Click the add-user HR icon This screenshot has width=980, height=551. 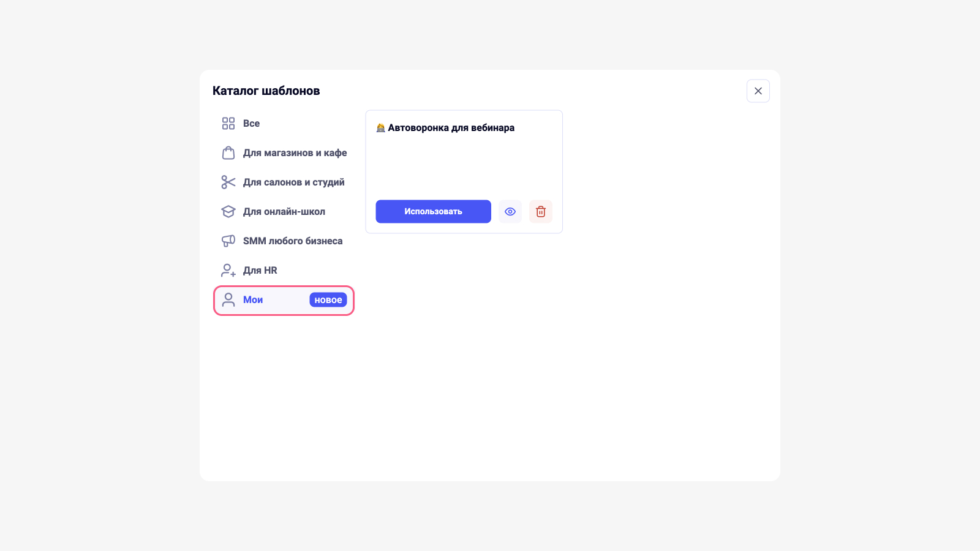(228, 271)
